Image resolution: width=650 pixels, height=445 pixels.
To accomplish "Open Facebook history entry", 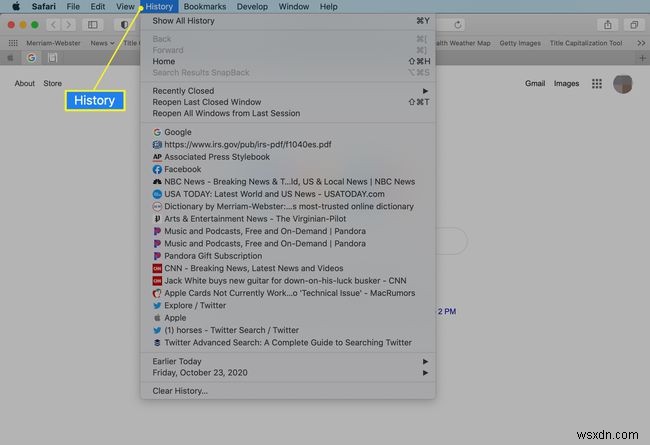I will [288, 169].
